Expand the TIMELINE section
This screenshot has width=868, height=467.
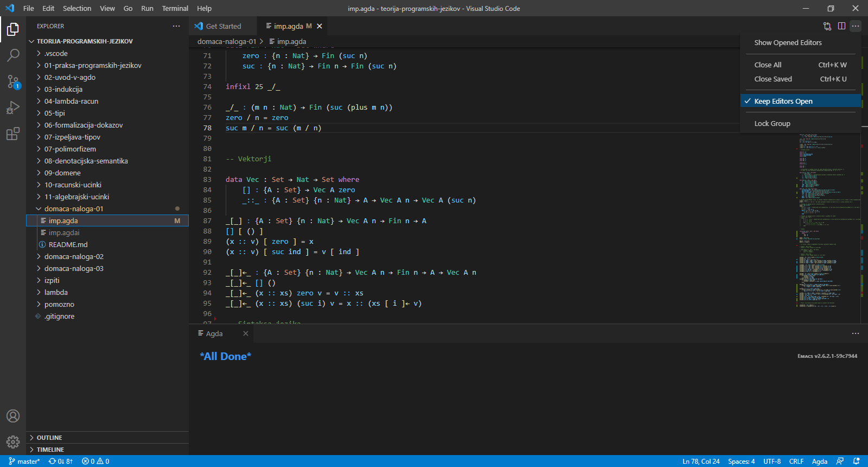pos(107,450)
